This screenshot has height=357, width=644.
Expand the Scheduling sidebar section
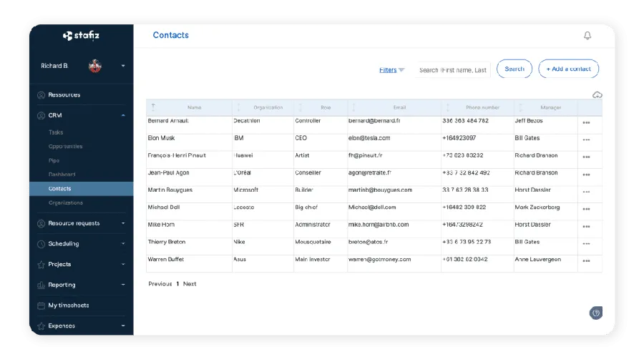pos(123,244)
